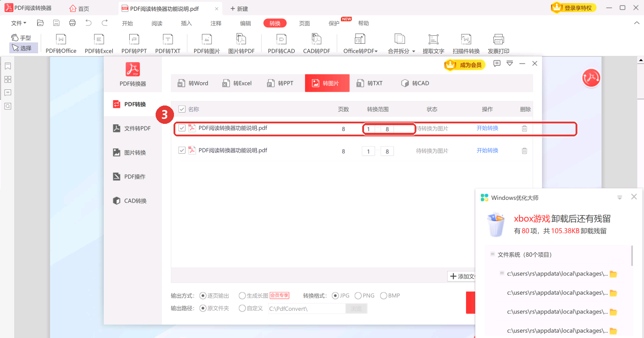Screen dimensions: 644x338
Task: Open the bookmark panel in left sidebar
Action: [x=8, y=66]
